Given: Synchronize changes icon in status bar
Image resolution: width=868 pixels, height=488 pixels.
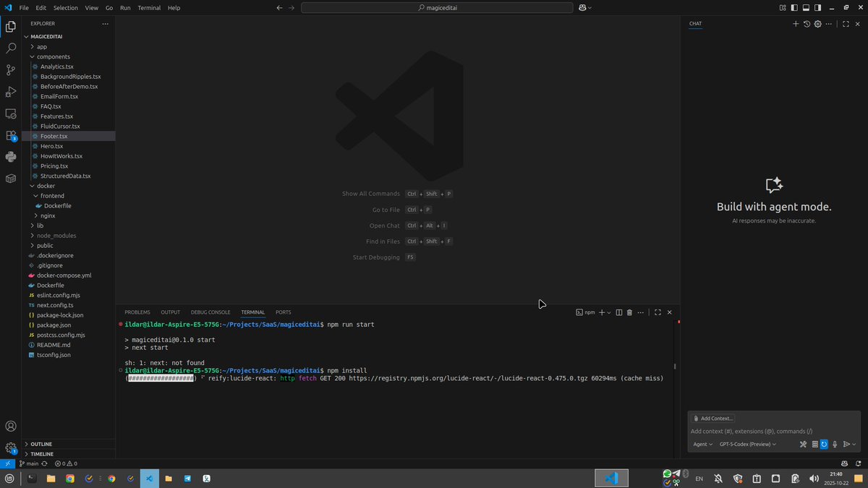Looking at the screenshot, I should tap(45, 463).
